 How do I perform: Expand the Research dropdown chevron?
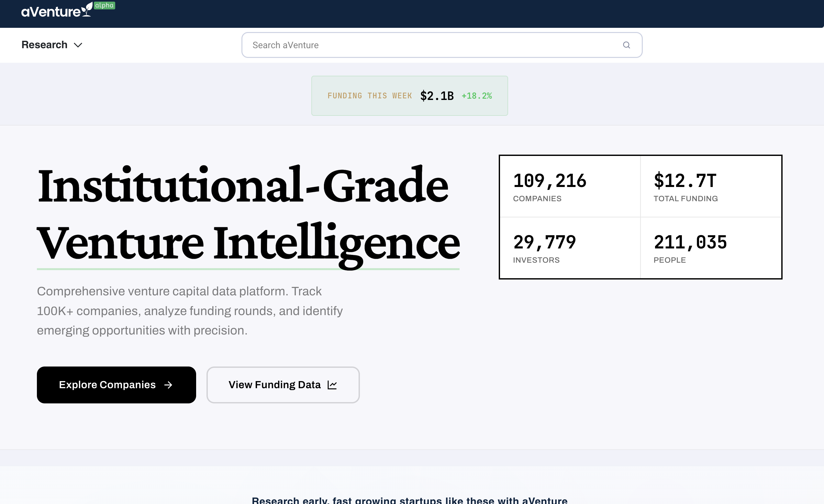78,45
